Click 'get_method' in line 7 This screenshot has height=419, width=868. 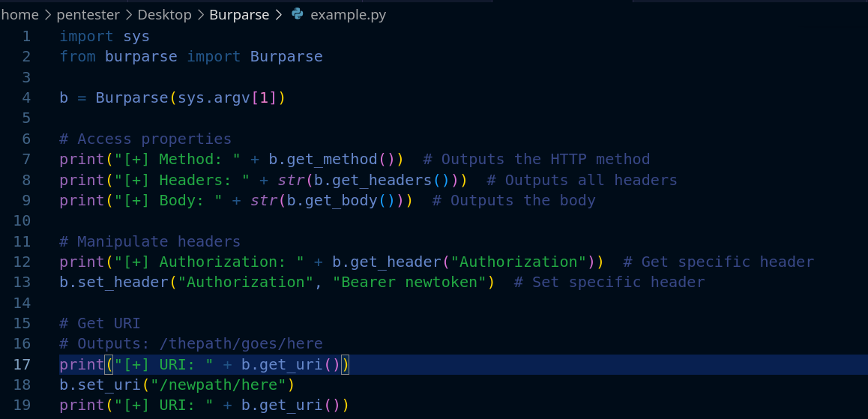(x=332, y=160)
